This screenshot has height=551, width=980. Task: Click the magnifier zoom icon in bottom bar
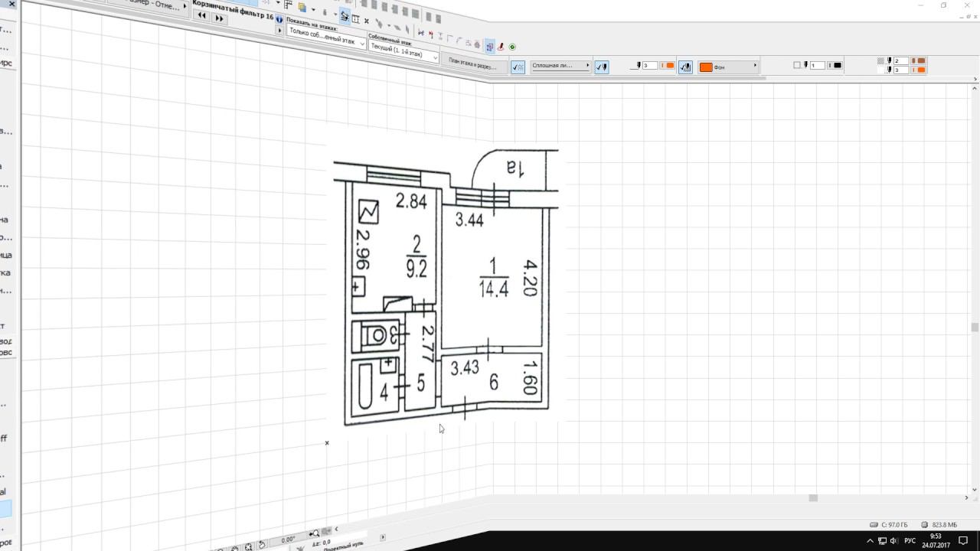[314, 533]
